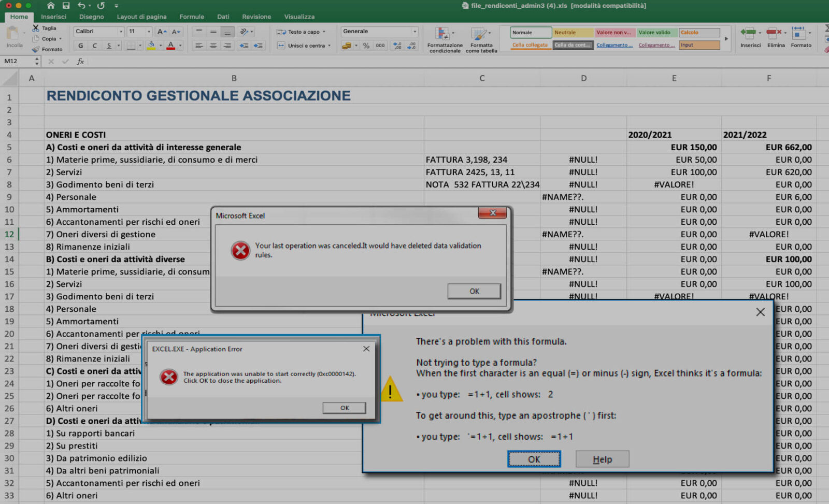Viewport: 829px width, 504px height.
Task: Apply percent style format
Action: pos(366,46)
